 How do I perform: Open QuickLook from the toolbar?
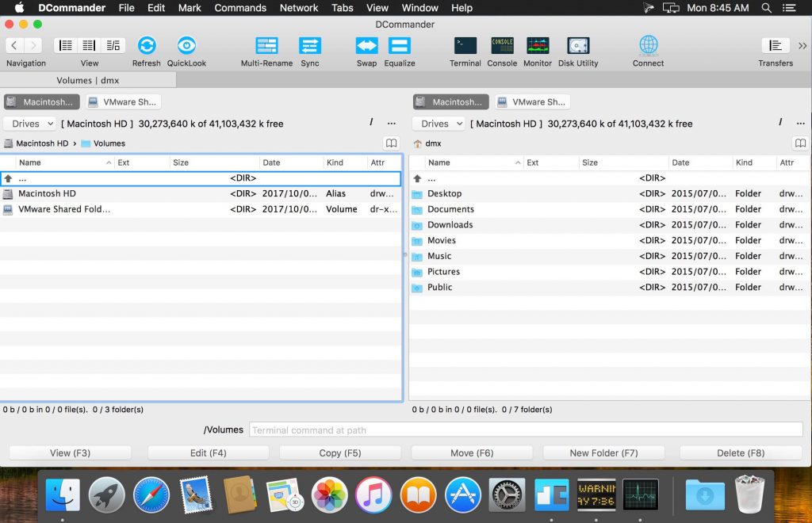(186, 45)
